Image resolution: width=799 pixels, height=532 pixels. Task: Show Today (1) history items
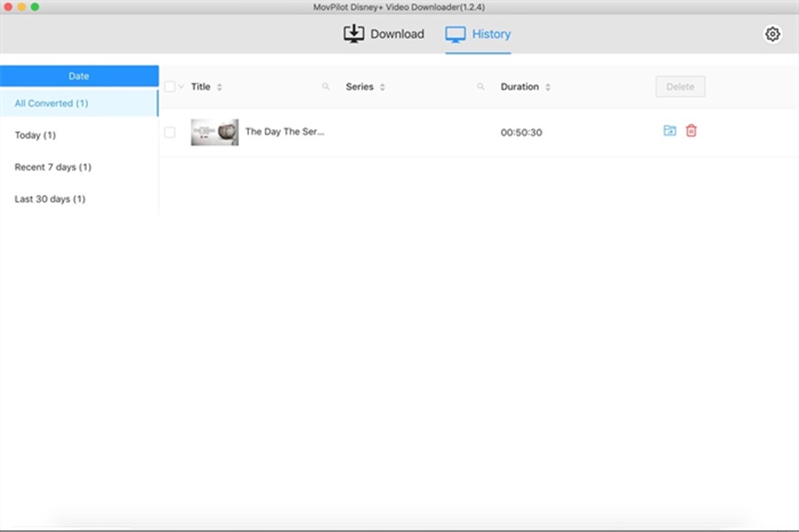pyautogui.click(x=35, y=135)
